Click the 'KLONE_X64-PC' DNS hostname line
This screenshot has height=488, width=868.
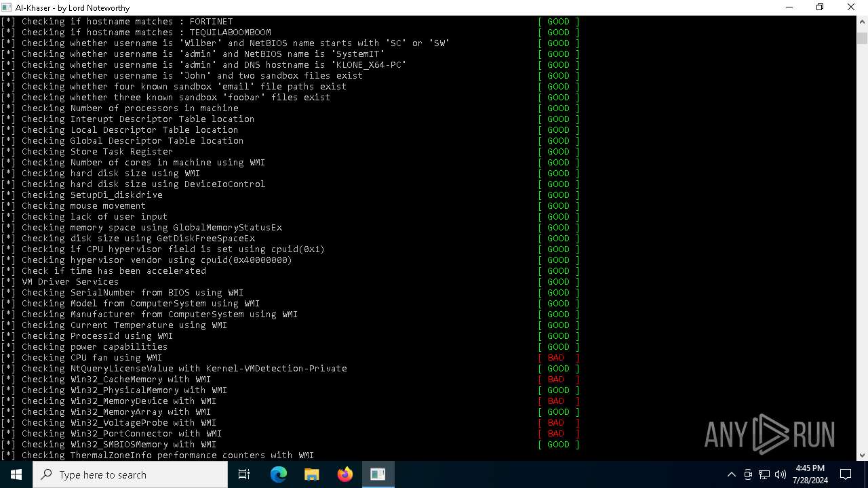(x=203, y=65)
